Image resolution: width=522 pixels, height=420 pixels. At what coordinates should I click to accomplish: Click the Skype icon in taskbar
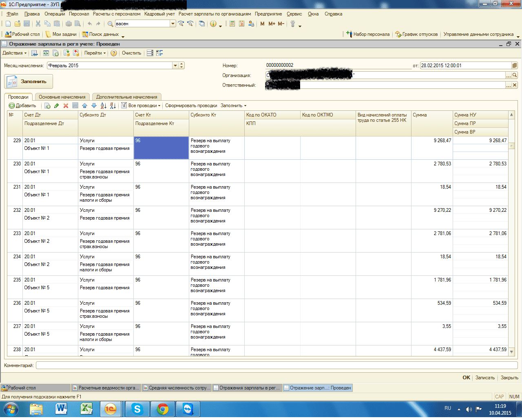[x=137, y=409]
